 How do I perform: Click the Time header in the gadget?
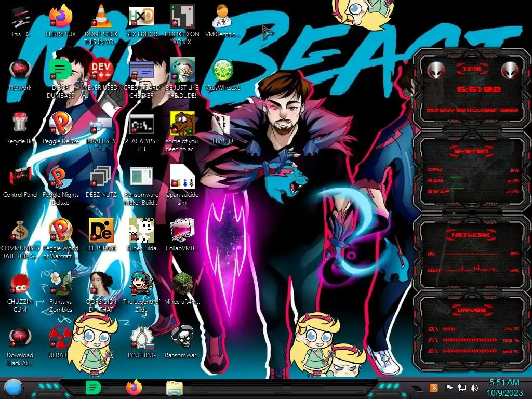472,69
